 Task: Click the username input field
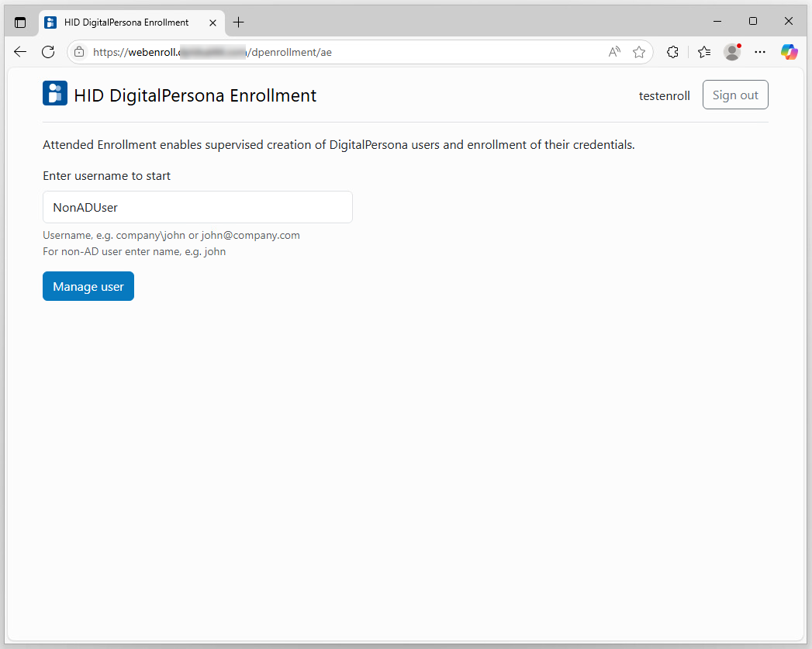click(198, 207)
